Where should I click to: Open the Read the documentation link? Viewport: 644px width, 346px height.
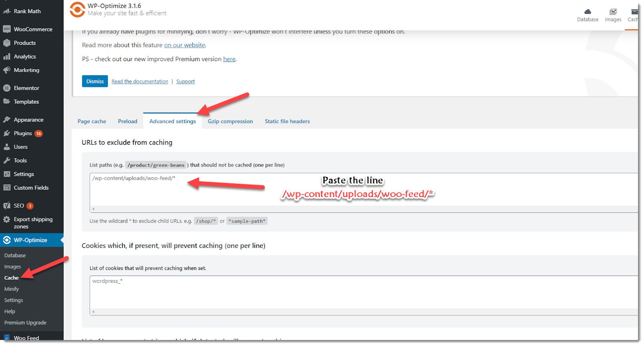point(140,81)
